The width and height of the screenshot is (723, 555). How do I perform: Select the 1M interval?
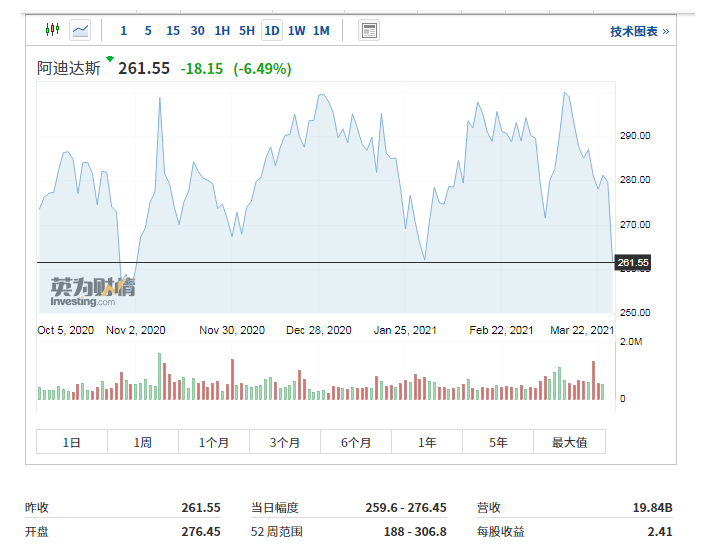click(x=321, y=31)
